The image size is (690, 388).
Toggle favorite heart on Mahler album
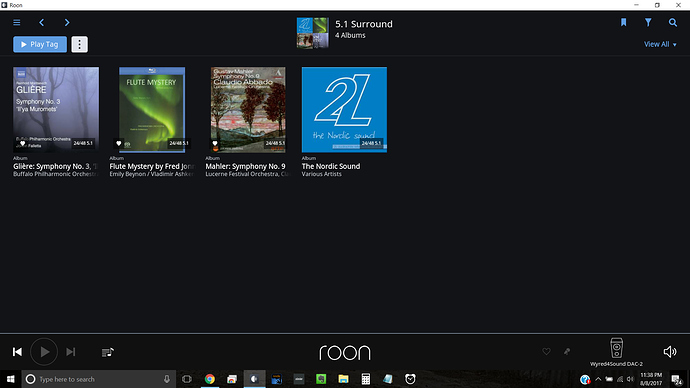click(215, 143)
